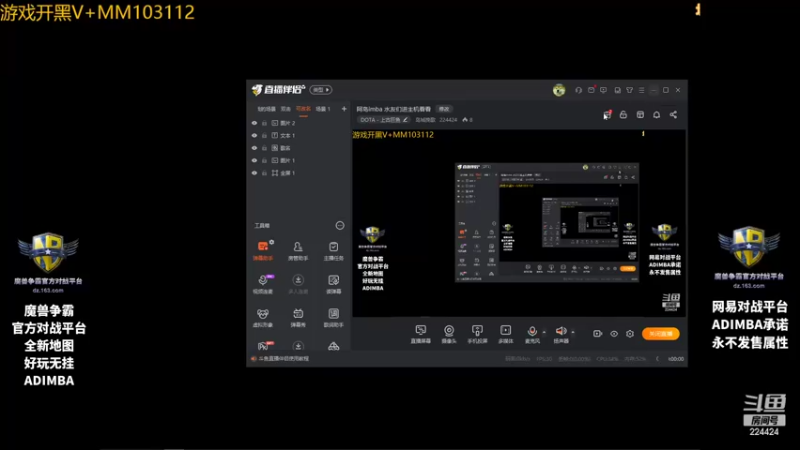The image size is (800, 450).
Task: Expand the status bar chevron arrow
Action: (657, 359)
